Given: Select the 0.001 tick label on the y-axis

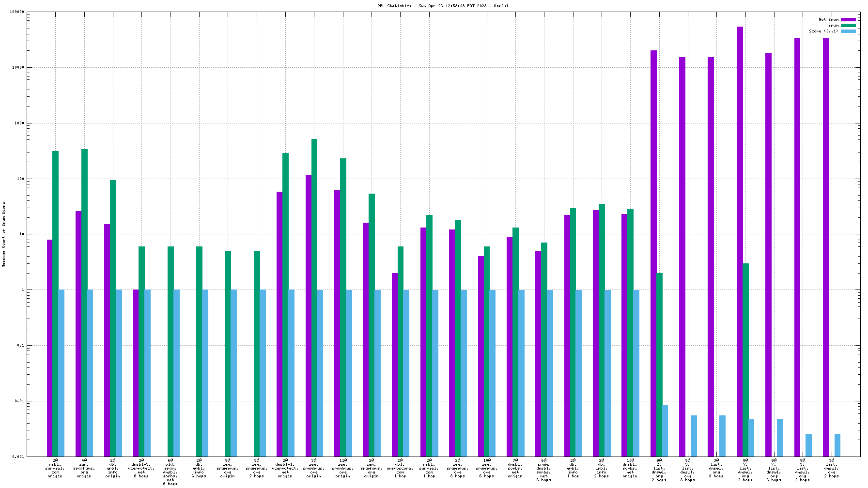Looking at the screenshot, I should [18, 457].
